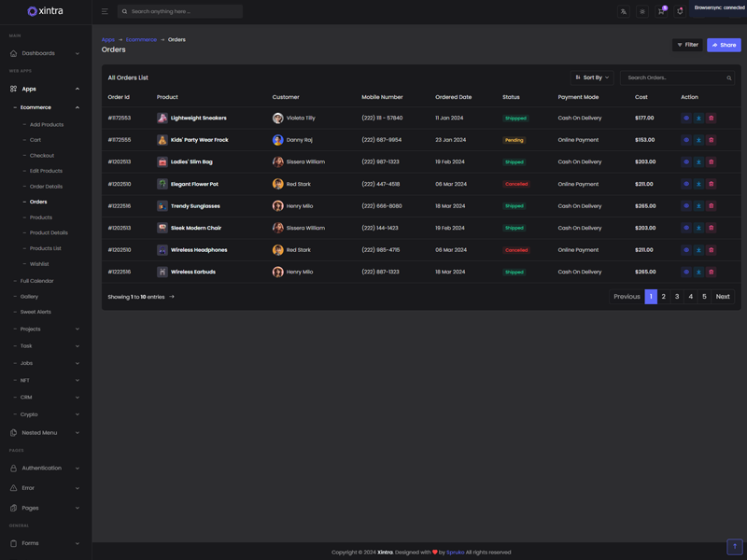Image resolution: width=747 pixels, height=560 pixels.
Task: Click the Search Orders input field
Action: coord(674,77)
